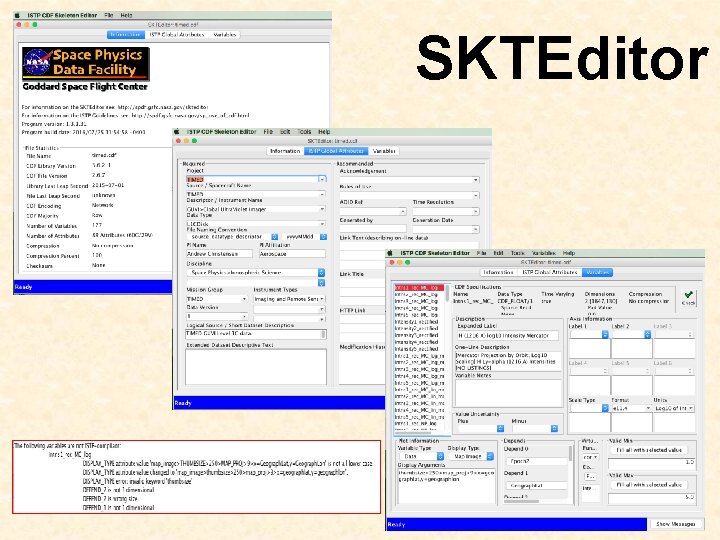Viewport: 720px width, 540px height.
Task: Click the Expanded Label text field
Action: tap(507, 336)
